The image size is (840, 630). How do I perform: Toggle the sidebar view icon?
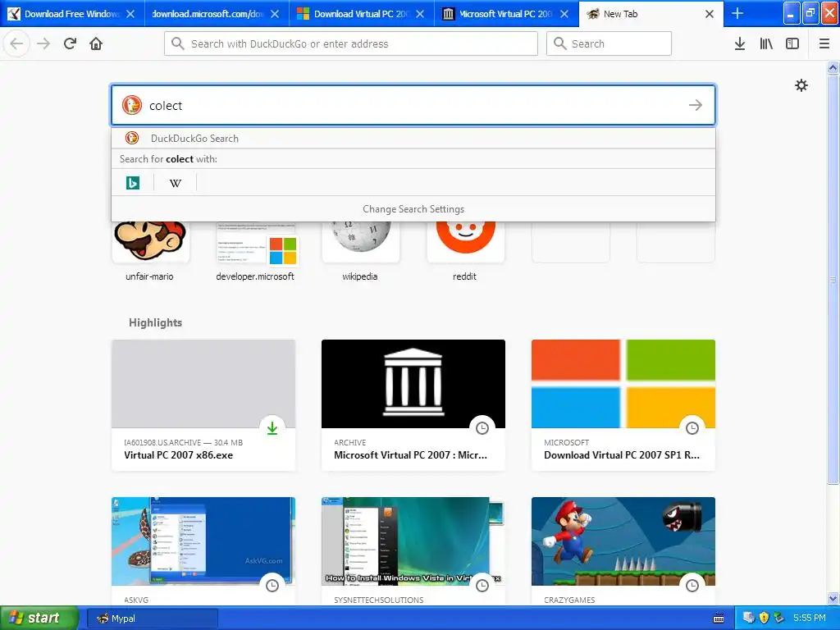point(792,43)
